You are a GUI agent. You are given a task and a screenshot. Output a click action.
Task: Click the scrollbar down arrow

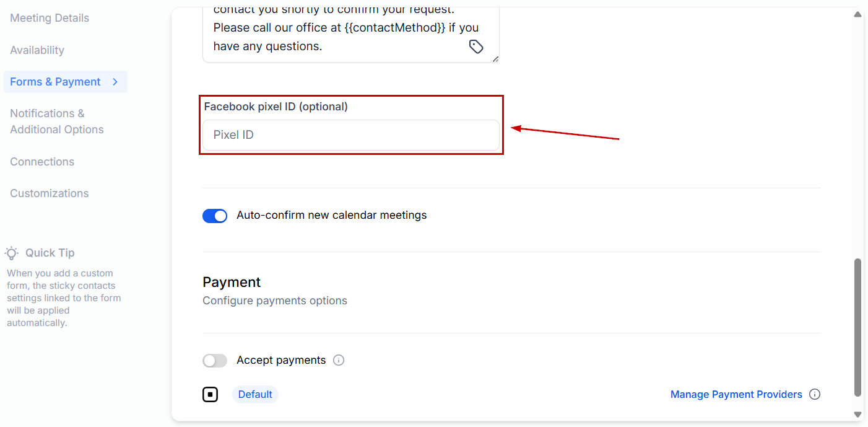point(857,414)
